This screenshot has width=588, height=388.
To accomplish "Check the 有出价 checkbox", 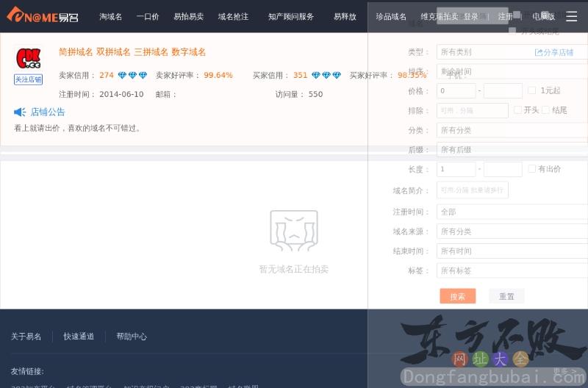I will click(531, 169).
